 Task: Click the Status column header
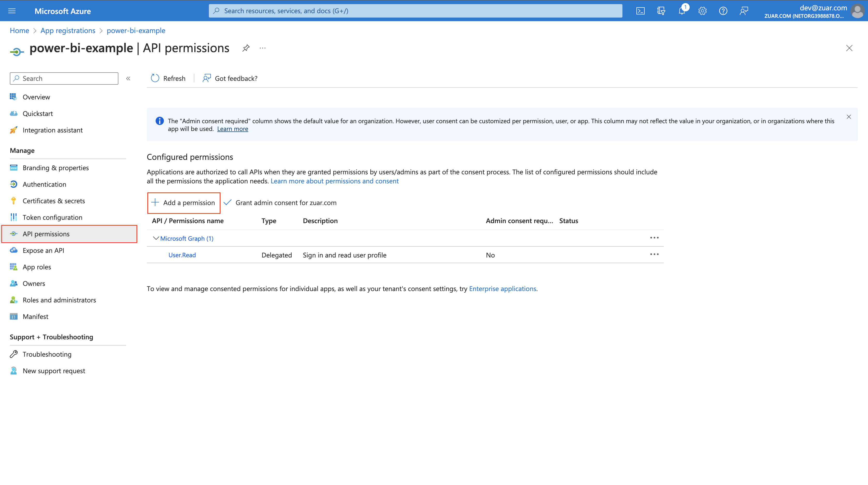568,221
